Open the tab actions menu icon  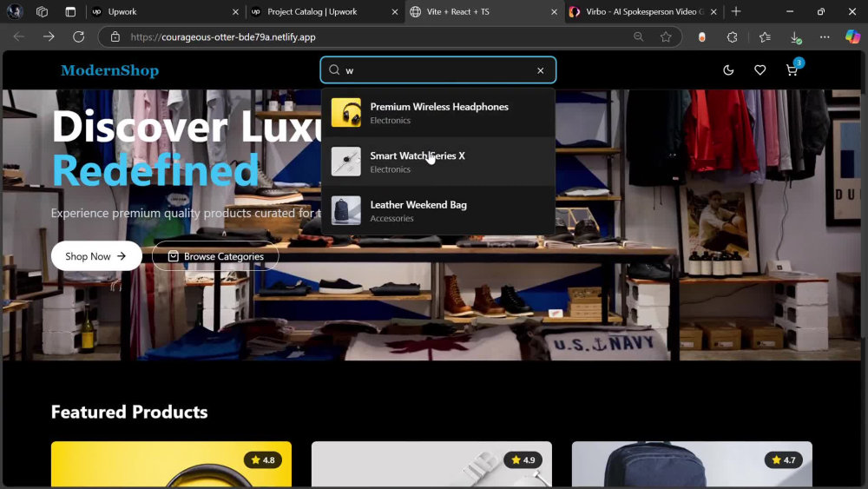tap(70, 11)
